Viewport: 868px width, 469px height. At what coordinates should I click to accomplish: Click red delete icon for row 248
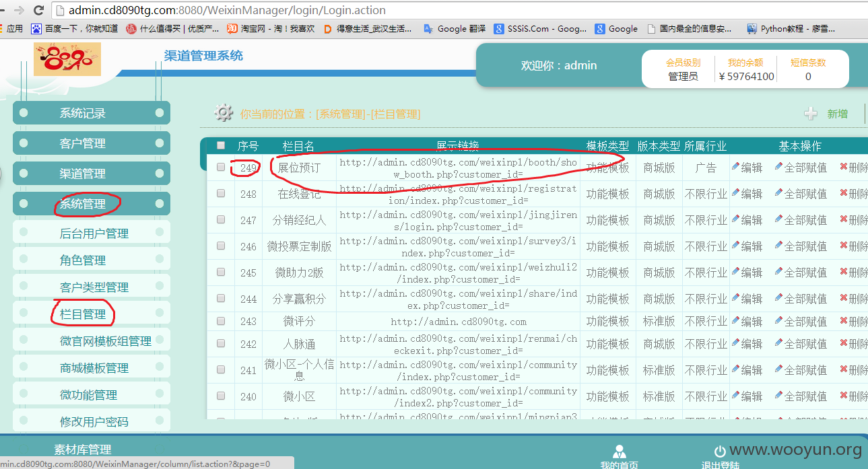843,192
